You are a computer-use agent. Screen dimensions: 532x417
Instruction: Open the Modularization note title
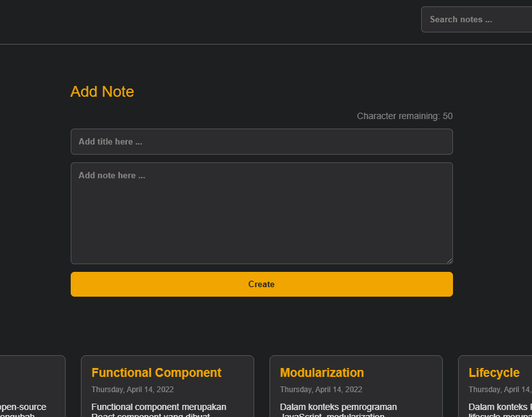coord(322,372)
